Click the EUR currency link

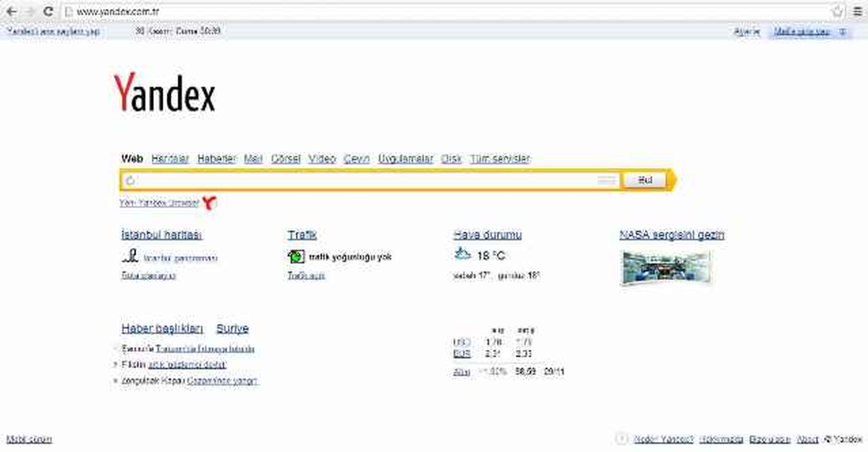click(x=461, y=354)
